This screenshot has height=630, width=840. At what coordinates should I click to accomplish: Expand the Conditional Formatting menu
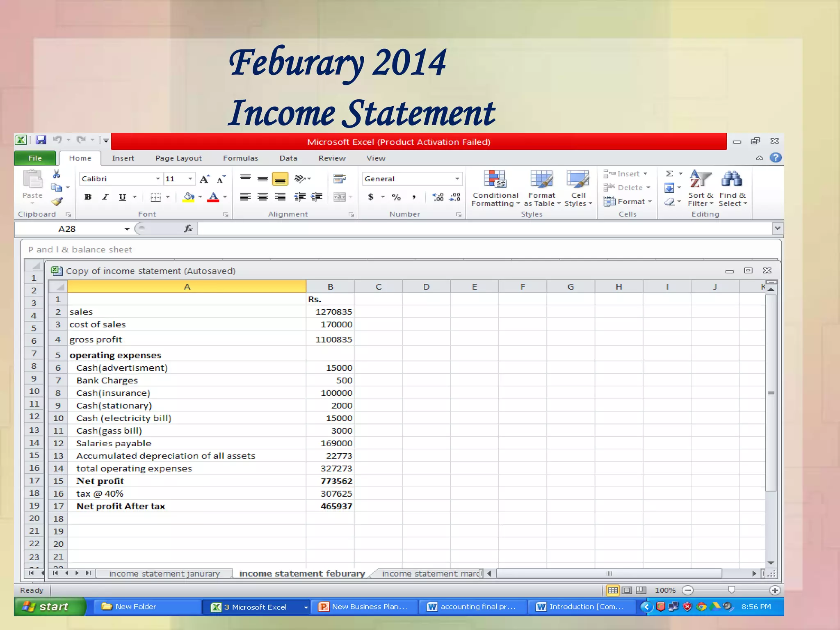pyautogui.click(x=495, y=189)
